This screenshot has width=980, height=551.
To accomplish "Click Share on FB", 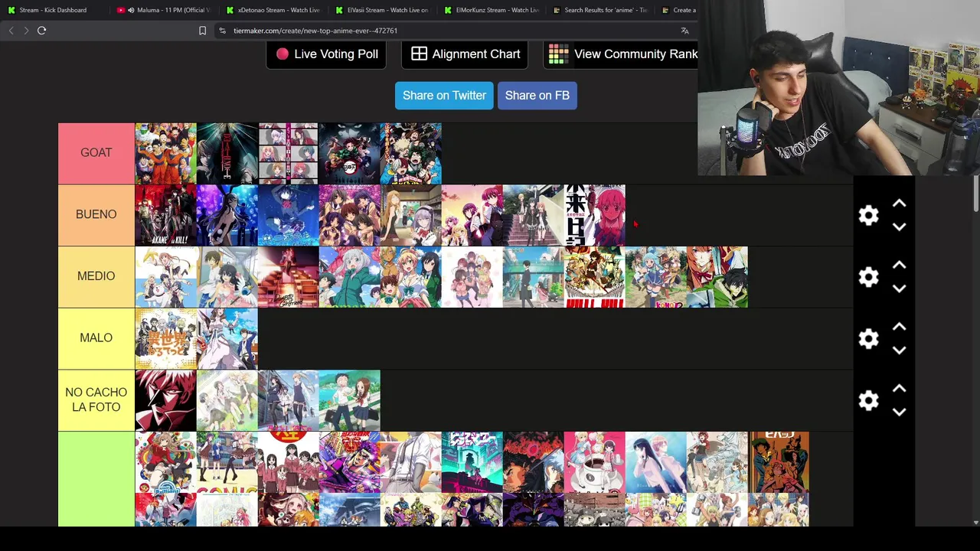I will click(537, 96).
